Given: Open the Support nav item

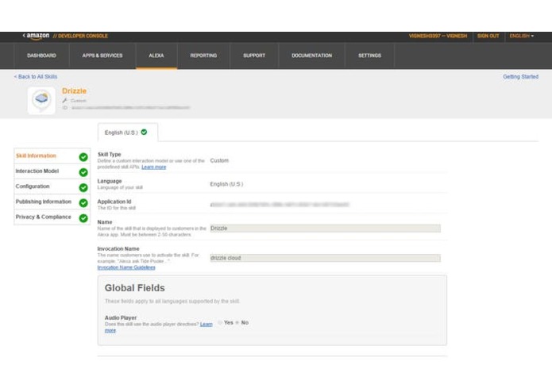Looking at the screenshot, I should coord(254,56).
